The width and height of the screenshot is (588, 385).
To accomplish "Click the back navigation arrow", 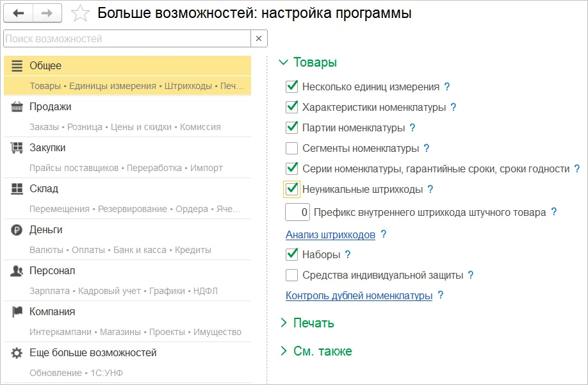I will coord(18,13).
